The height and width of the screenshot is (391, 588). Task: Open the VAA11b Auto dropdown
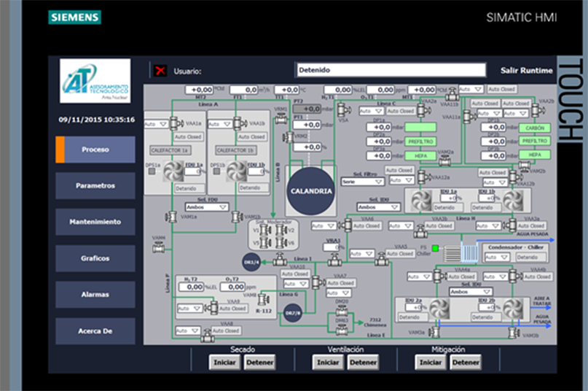(471, 89)
